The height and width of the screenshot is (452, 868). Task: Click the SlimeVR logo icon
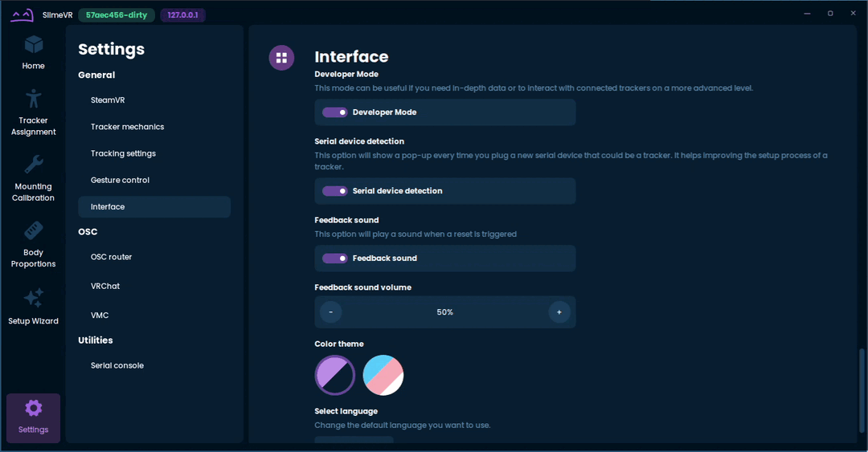23,14
